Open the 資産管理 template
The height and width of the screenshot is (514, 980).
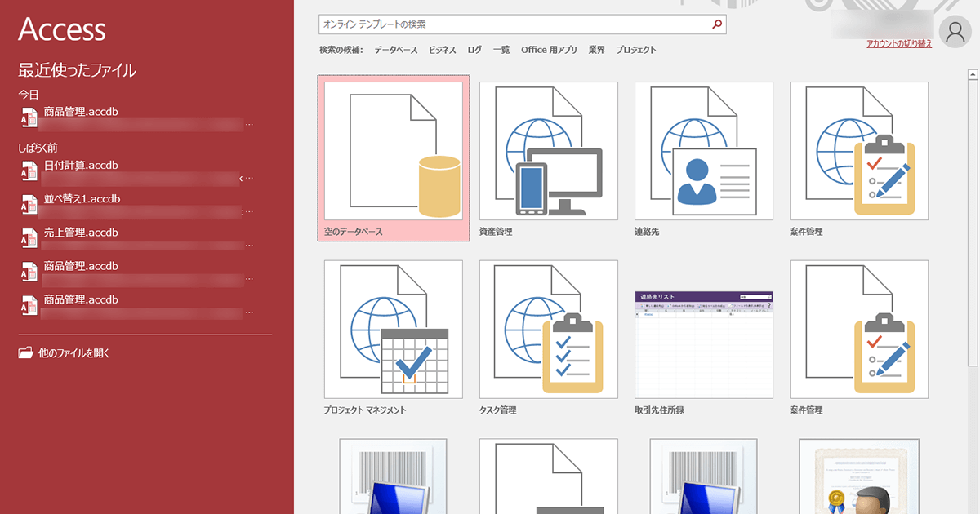pyautogui.click(x=548, y=151)
